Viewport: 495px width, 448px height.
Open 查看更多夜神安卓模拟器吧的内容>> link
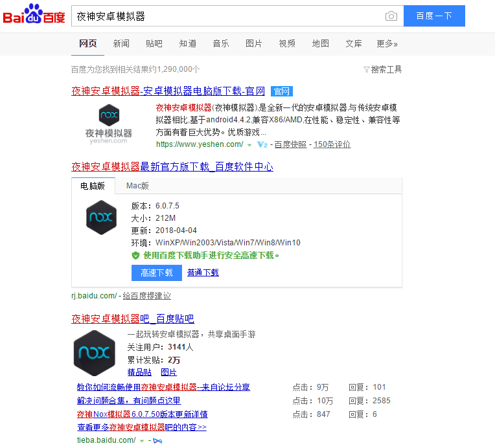click(142, 427)
